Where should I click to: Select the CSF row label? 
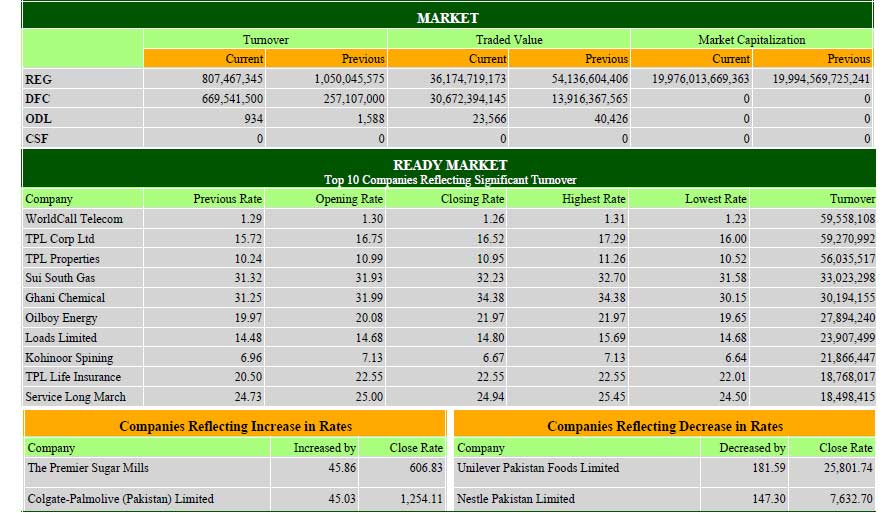click(x=36, y=138)
